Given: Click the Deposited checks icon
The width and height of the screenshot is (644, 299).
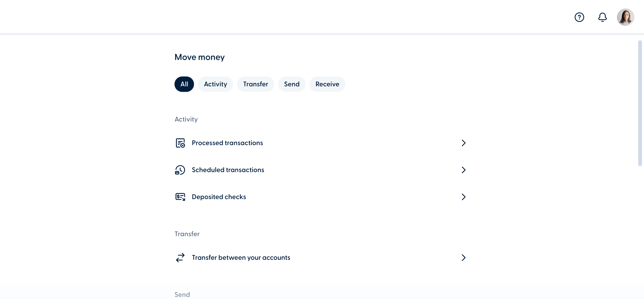Looking at the screenshot, I should tap(180, 197).
